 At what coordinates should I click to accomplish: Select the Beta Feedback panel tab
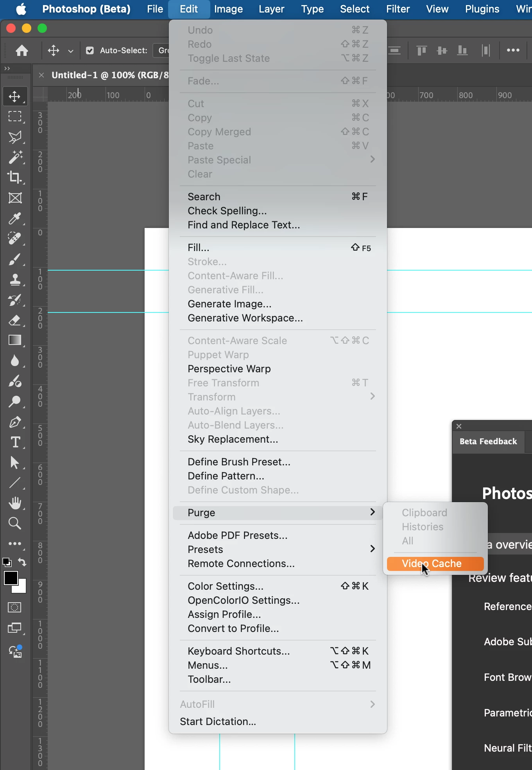click(x=488, y=442)
